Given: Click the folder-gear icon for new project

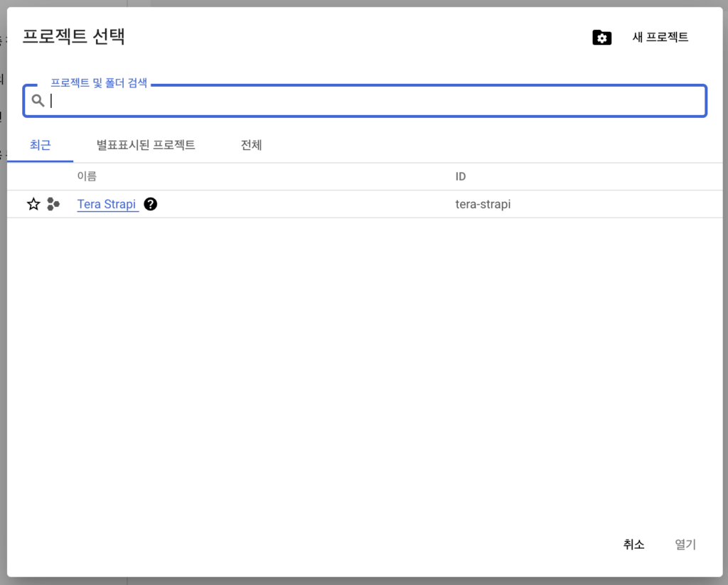Looking at the screenshot, I should pyautogui.click(x=601, y=38).
